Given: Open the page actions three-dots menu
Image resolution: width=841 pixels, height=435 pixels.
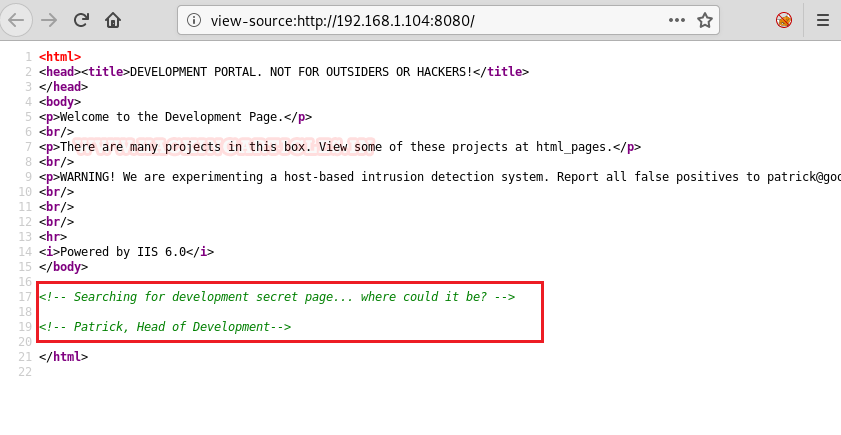Looking at the screenshot, I should pos(677,20).
